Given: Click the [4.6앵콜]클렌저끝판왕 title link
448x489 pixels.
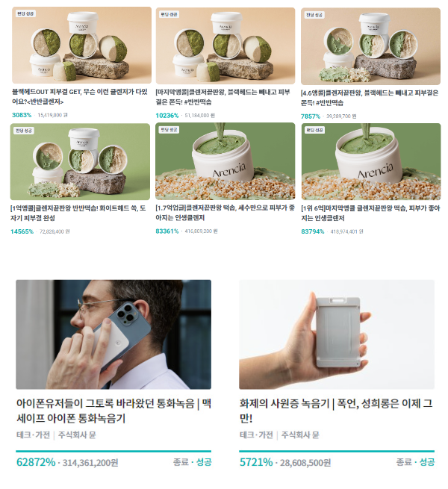Looking at the screenshot, I should click(x=370, y=98).
